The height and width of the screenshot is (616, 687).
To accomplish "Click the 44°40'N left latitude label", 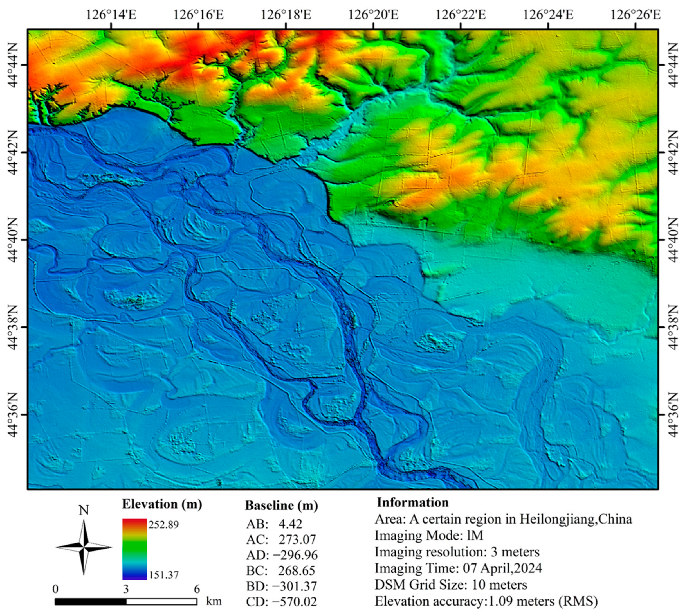I will (x=13, y=240).
